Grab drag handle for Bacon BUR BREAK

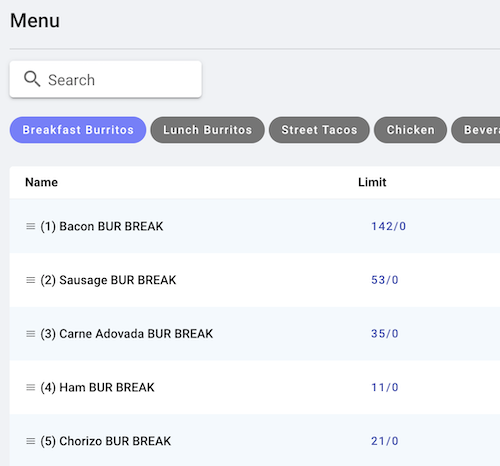click(31, 226)
